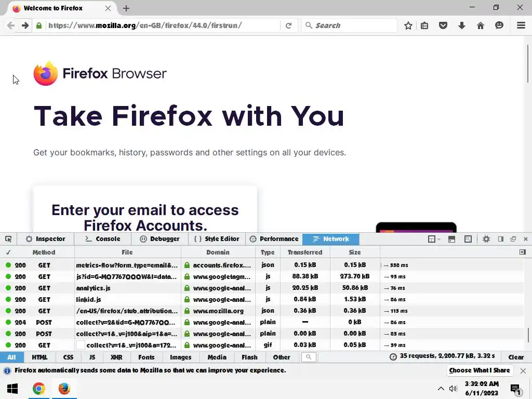Image resolution: width=532 pixels, height=399 pixels.
Task: Filter requests by Images
Action: pyautogui.click(x=180, y=357)
